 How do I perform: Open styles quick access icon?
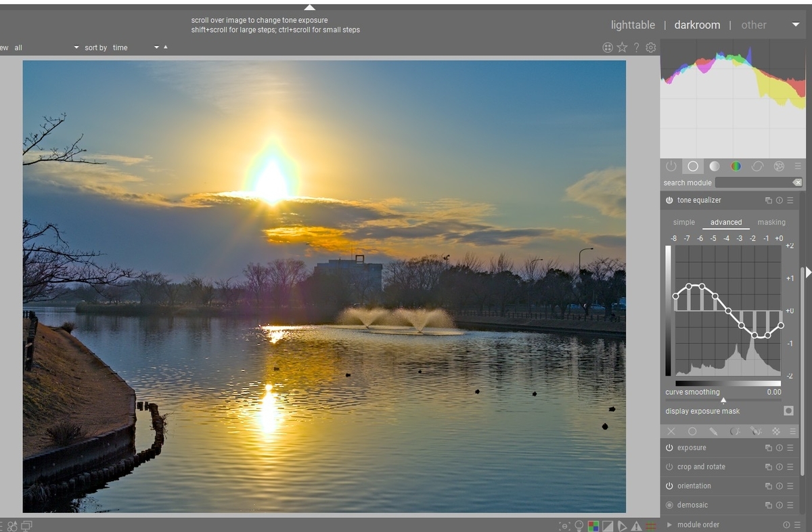click(x=13, y=526)
